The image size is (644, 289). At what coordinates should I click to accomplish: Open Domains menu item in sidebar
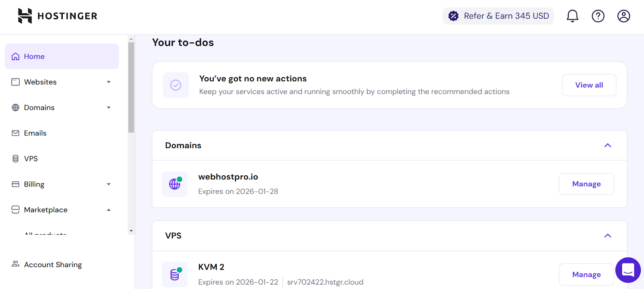62,107
